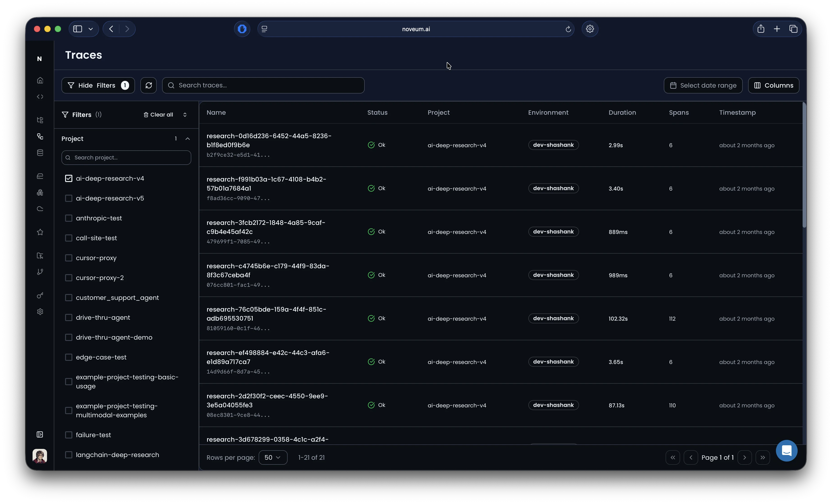The width and height of the screenshot is (832, 504).
Task: Uncheck the ai-deep-research-v4 project filter
Action: pos(69,178)
